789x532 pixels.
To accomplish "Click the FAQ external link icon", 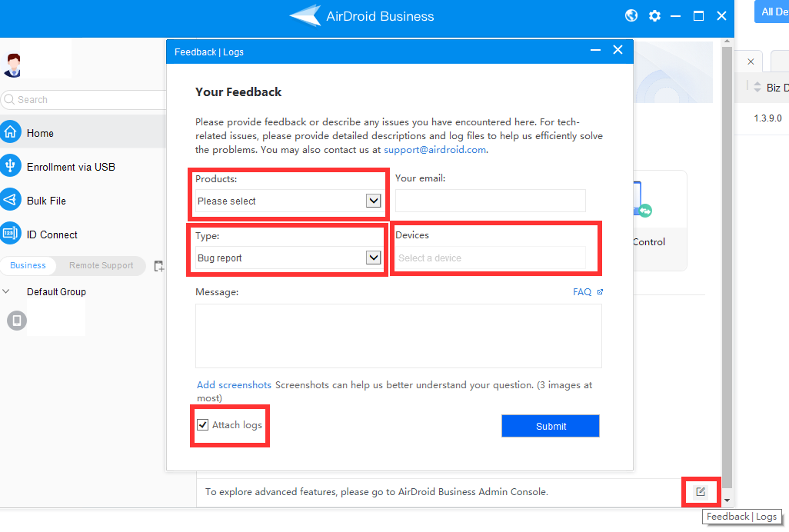I will click(600, 291).
